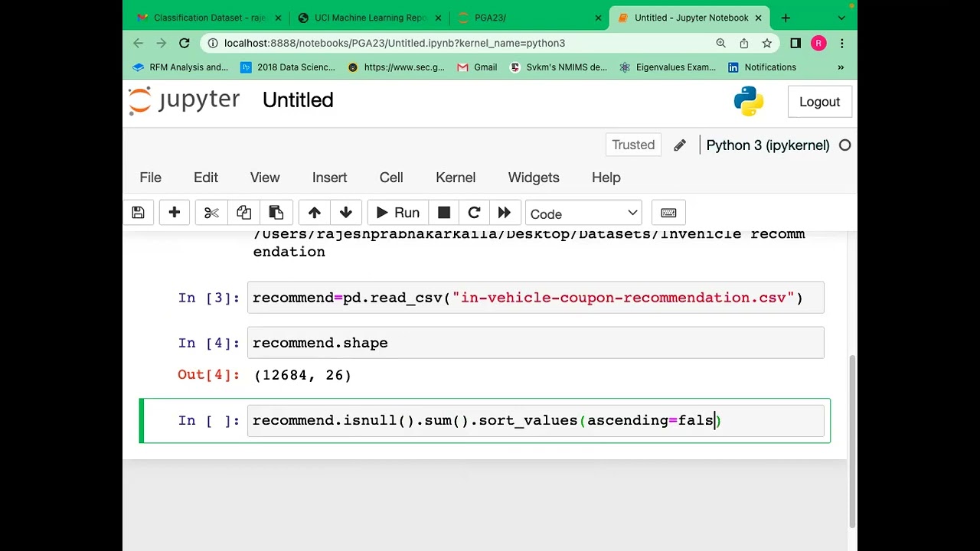Click the read_csv code cell In [3]
Screen dimensions: 980x551
point(536,298)
